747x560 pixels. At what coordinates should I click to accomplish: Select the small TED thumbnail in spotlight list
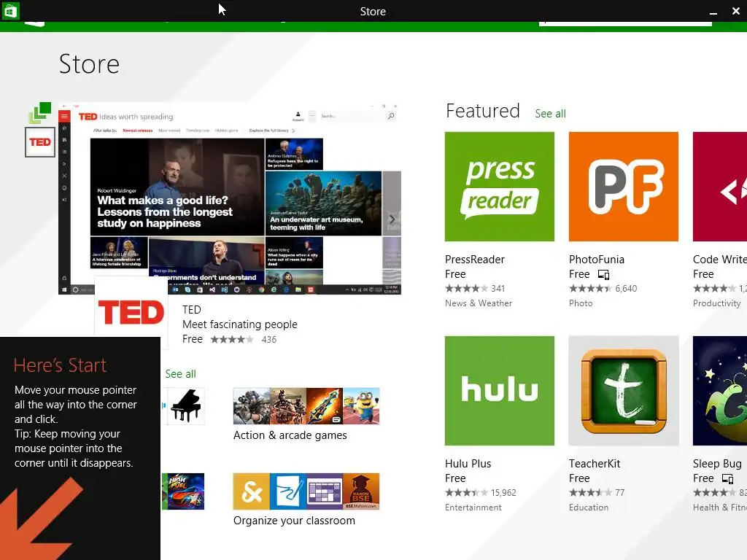point(40,142)
